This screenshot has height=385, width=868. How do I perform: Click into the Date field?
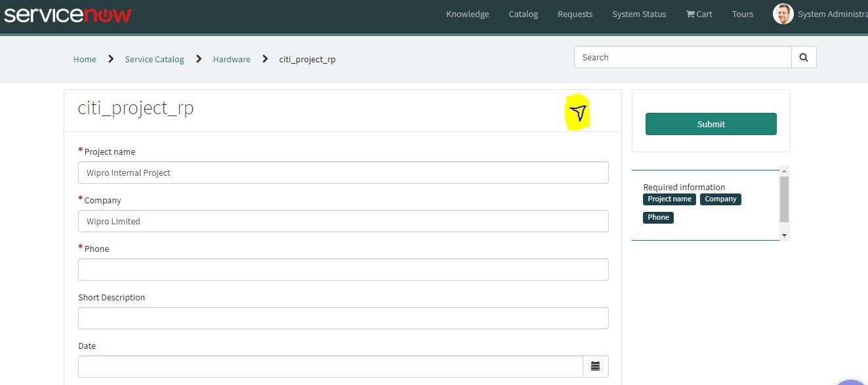coord(331,367)
